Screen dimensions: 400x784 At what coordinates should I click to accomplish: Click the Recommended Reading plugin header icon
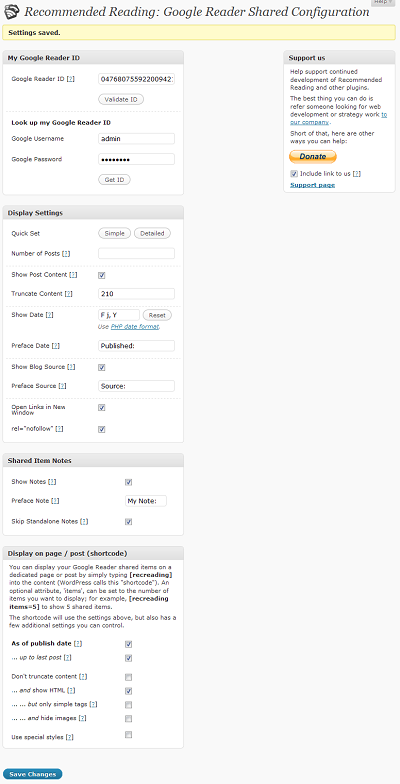11,11
